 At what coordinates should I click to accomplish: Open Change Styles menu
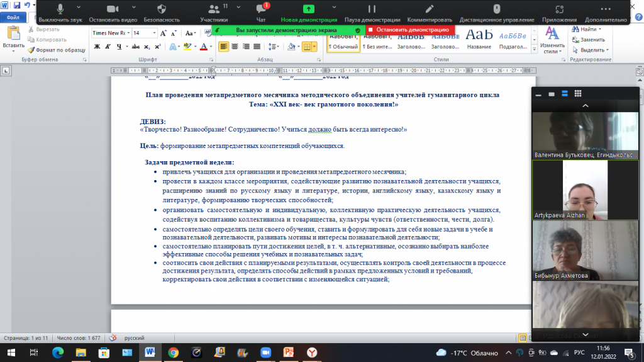(x=552, y=40)
